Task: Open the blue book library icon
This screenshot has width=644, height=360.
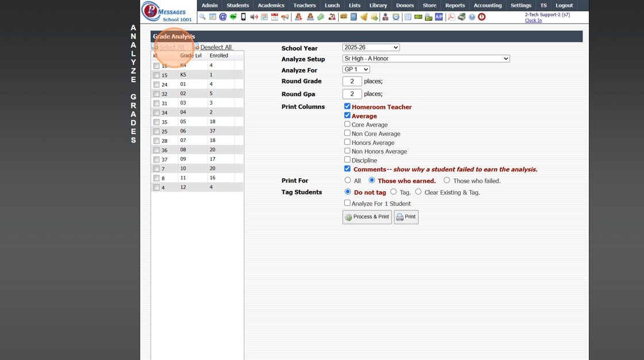Action: (x=354, y=17)
